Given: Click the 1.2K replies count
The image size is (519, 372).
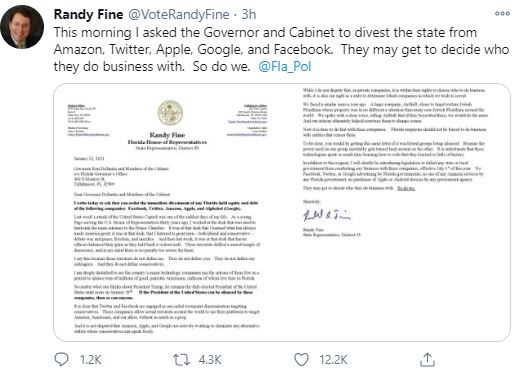Looking at the screenshot, I should pos(90,360).
